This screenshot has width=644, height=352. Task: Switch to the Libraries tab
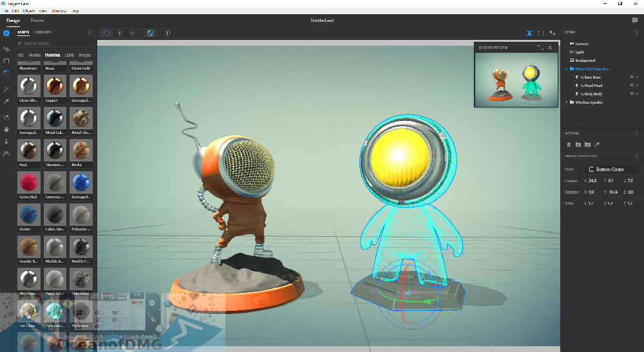click(x=43, y=32)
